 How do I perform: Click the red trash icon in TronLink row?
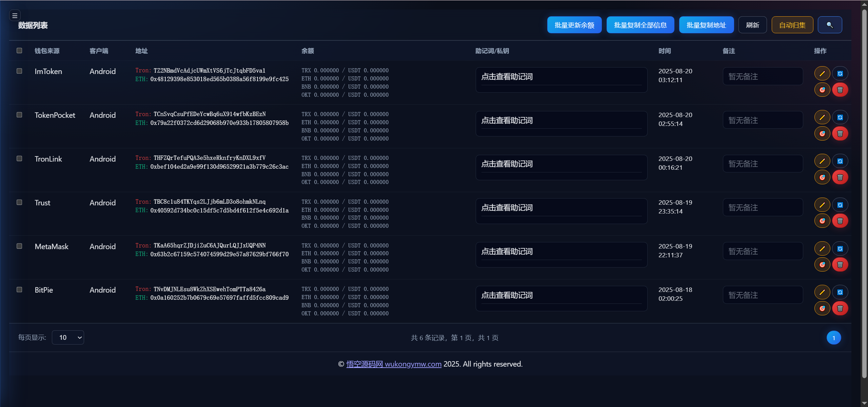point(840,177)
